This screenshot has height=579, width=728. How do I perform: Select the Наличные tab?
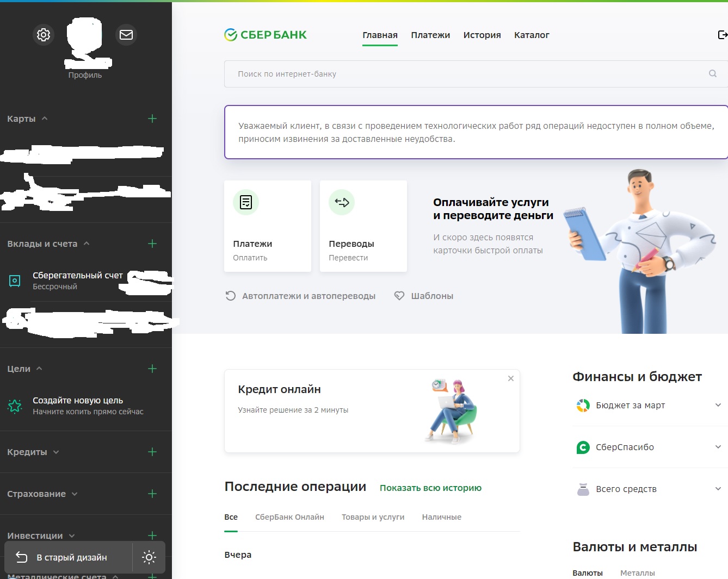point(441,517)
